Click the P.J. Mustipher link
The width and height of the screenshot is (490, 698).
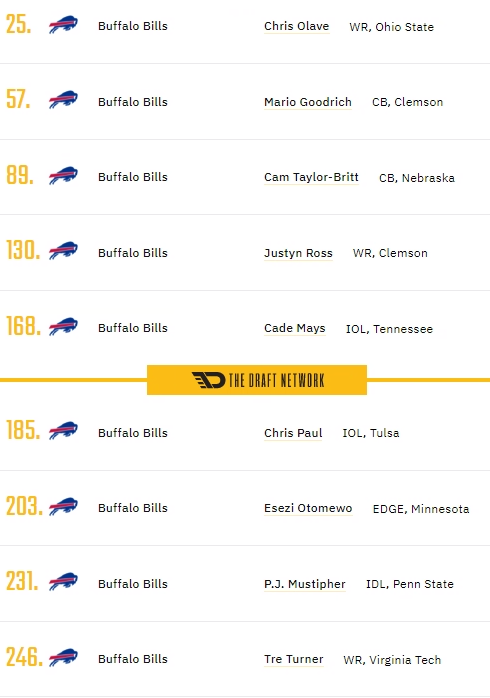tap(305, 584)
